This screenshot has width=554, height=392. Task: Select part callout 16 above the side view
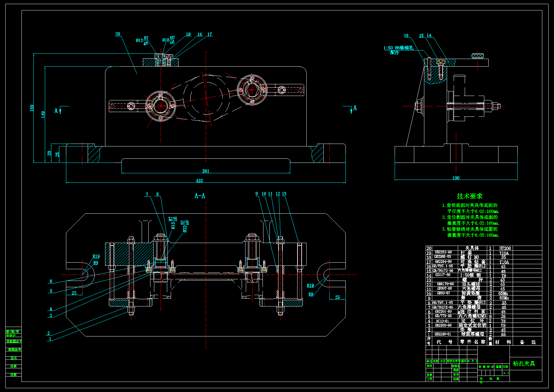(406, 36)
